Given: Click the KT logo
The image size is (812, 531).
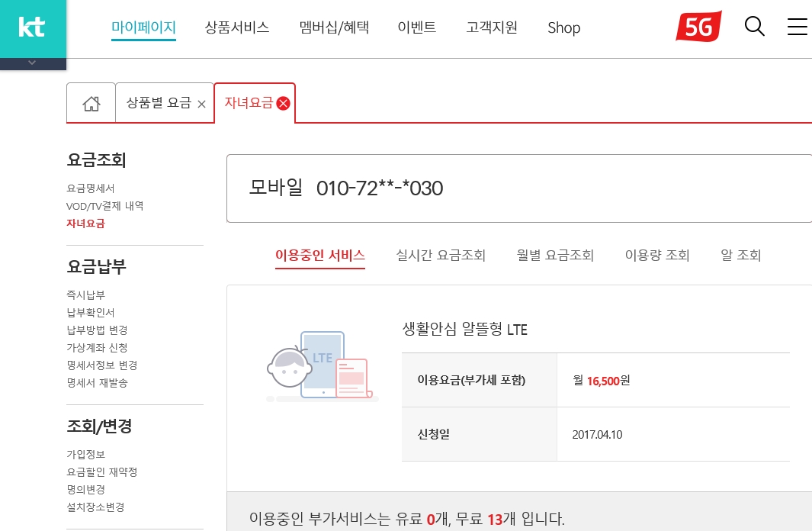Looking at the screenshot, I should [x=32, y=27].
